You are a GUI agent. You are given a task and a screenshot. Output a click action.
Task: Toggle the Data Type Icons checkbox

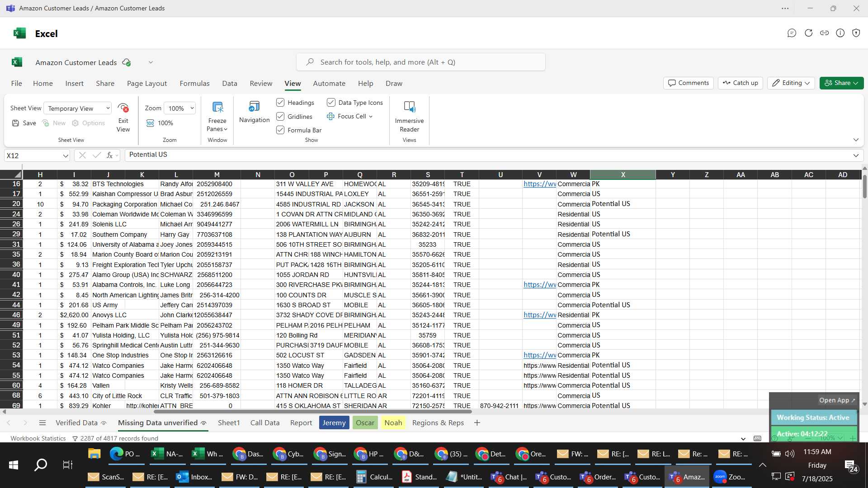331,103
